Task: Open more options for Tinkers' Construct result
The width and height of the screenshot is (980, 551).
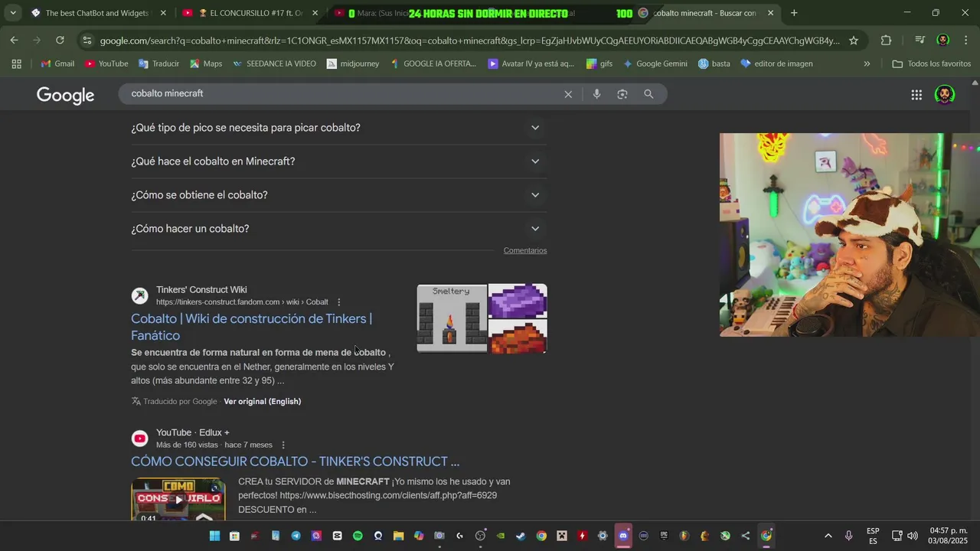Action: click(x=339, y=302)
